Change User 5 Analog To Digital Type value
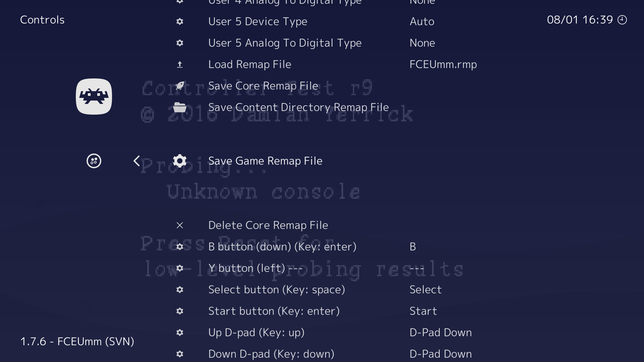 [422, 43]
